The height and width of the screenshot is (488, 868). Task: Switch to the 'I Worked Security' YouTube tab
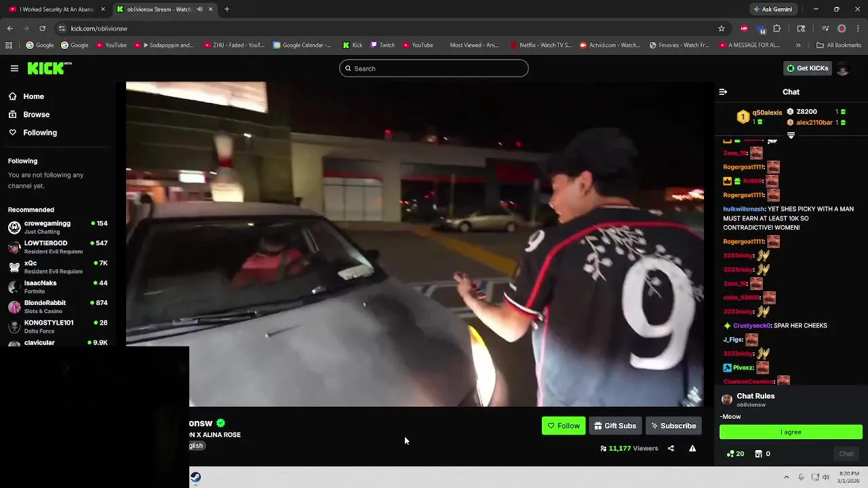point(56,9)
